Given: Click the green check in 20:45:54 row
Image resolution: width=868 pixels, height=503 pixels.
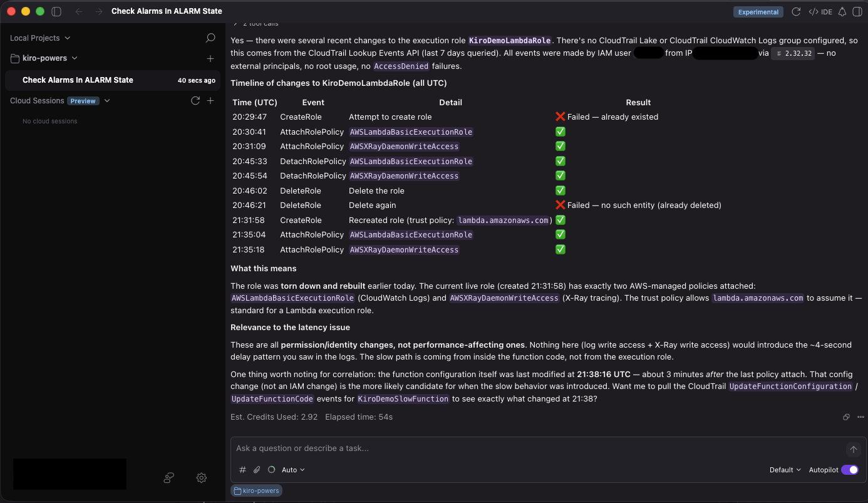Looking at the screenshot, I should (x=561, y=176).
